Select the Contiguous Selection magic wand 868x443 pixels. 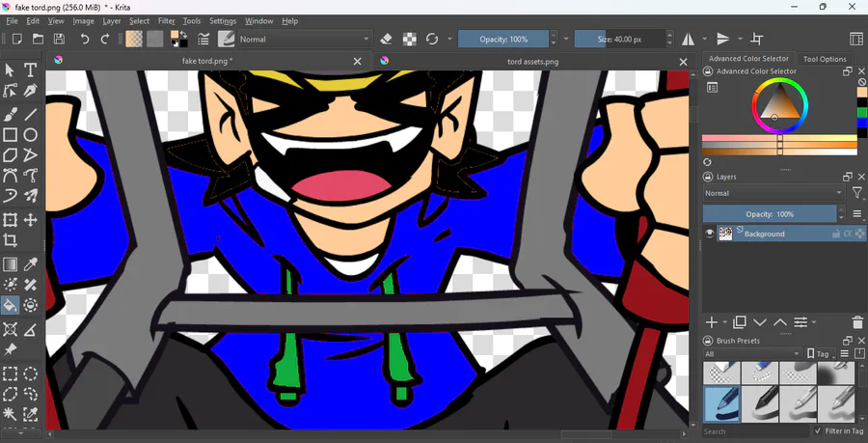10,414
